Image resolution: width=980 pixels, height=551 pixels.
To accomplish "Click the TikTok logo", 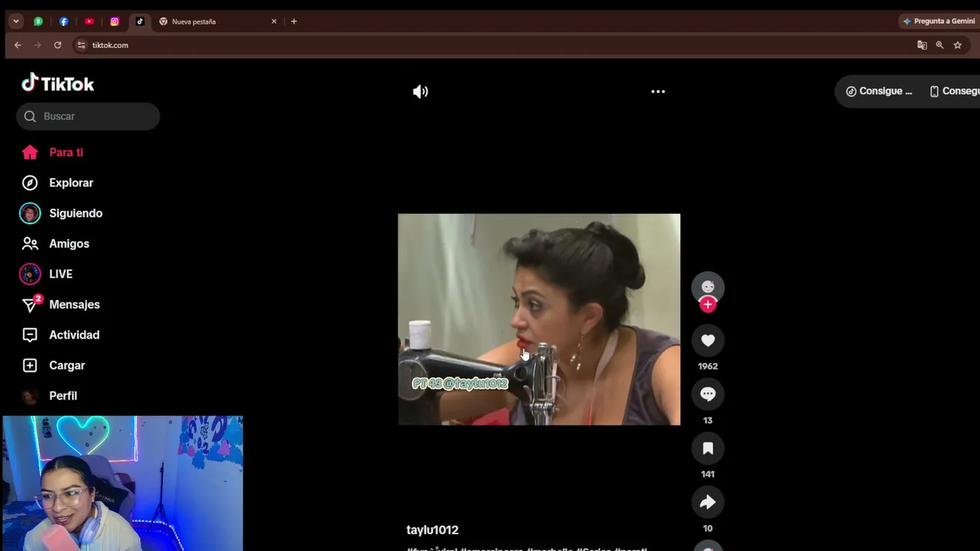I will point(58,83).
